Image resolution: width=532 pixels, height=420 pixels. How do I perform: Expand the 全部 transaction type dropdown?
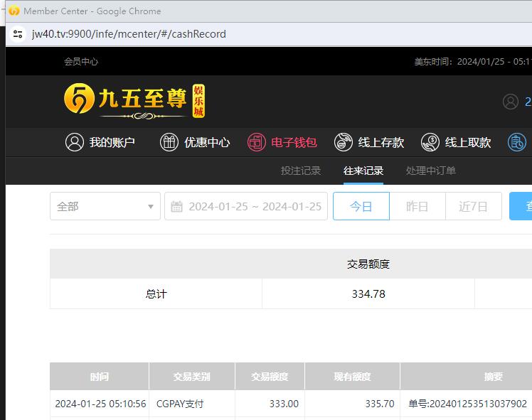(105, 206)
